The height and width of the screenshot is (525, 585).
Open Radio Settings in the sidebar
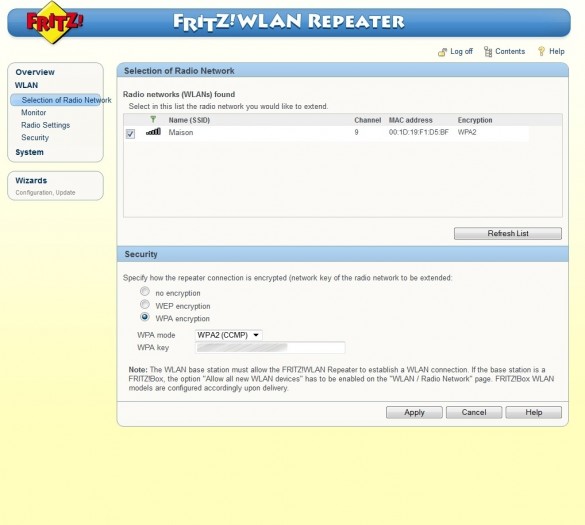[x=46, y=125]
